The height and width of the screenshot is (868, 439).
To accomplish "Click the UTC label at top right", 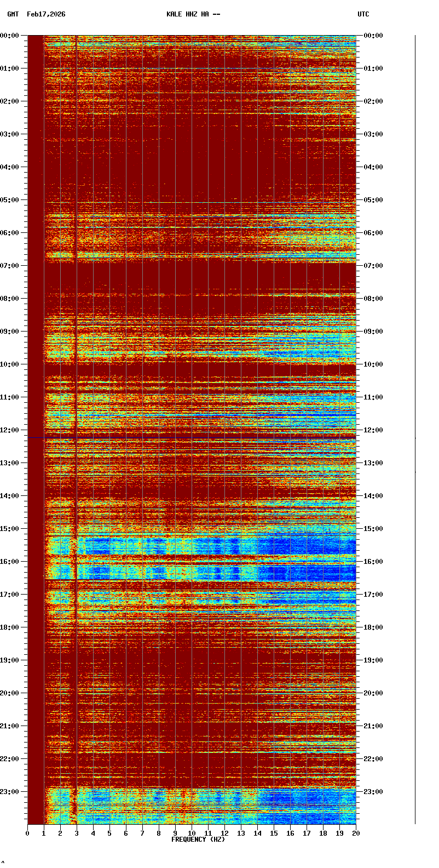I will pos(363,14).
